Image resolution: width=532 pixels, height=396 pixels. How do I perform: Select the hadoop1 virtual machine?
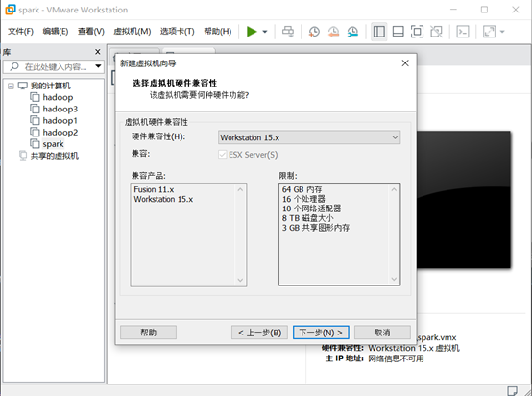pos(60,120)
